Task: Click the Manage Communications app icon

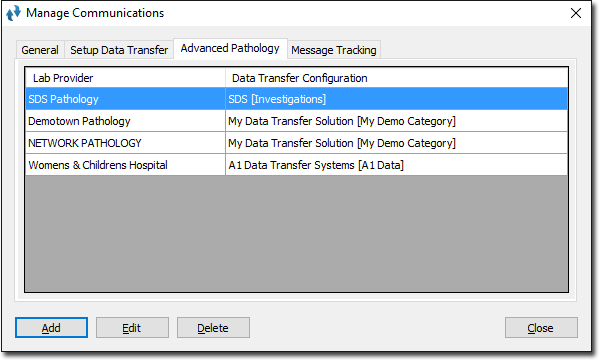Action: click(13, 13)
